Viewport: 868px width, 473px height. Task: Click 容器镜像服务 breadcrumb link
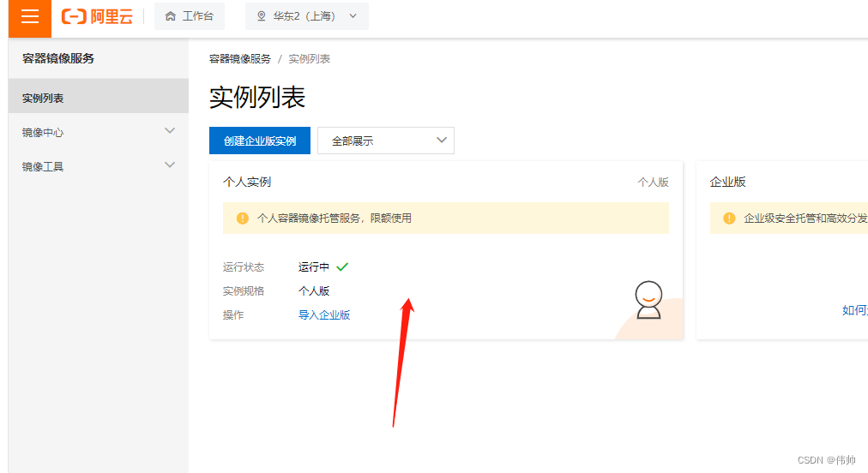[x=239, y=59]
